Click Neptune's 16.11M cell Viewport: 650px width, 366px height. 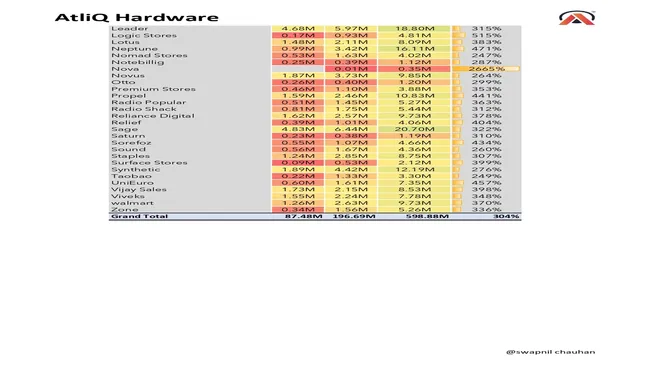(414, 48)
